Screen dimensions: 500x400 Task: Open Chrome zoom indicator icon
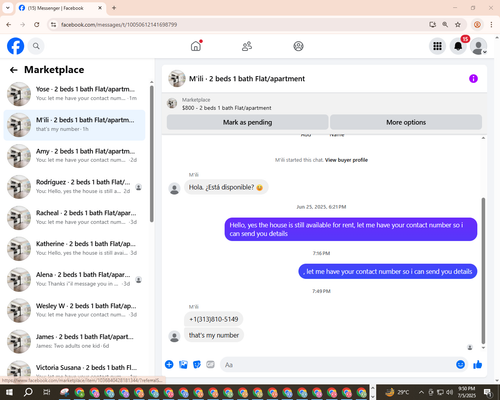click(445, 25)
